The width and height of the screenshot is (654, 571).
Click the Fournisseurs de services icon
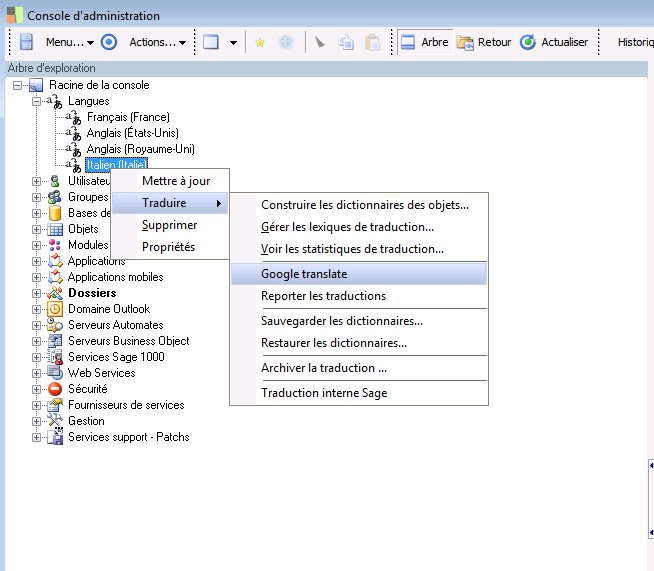click(55, 405)
